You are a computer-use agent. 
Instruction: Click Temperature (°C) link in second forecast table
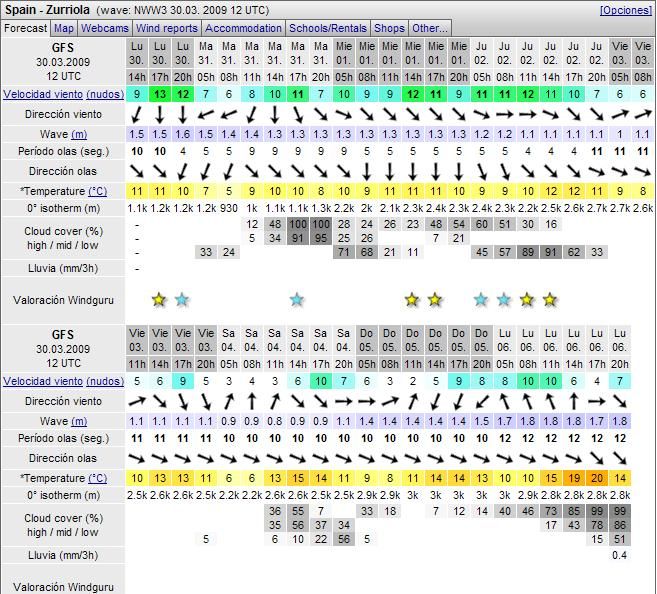coord(97,478)
